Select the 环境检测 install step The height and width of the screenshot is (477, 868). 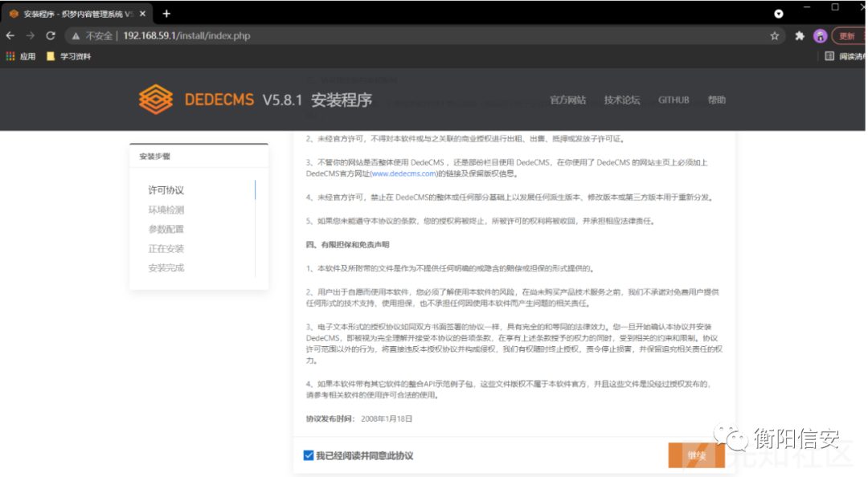pyautogui.click(x=166, y=210)
